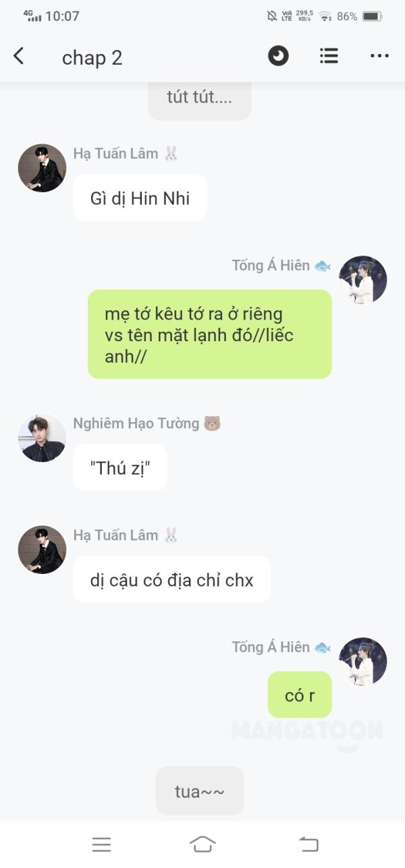Tap the chap 2 title
Image resolution: width=405 pixels, height=868 pixels.
(x=92, y=58)
